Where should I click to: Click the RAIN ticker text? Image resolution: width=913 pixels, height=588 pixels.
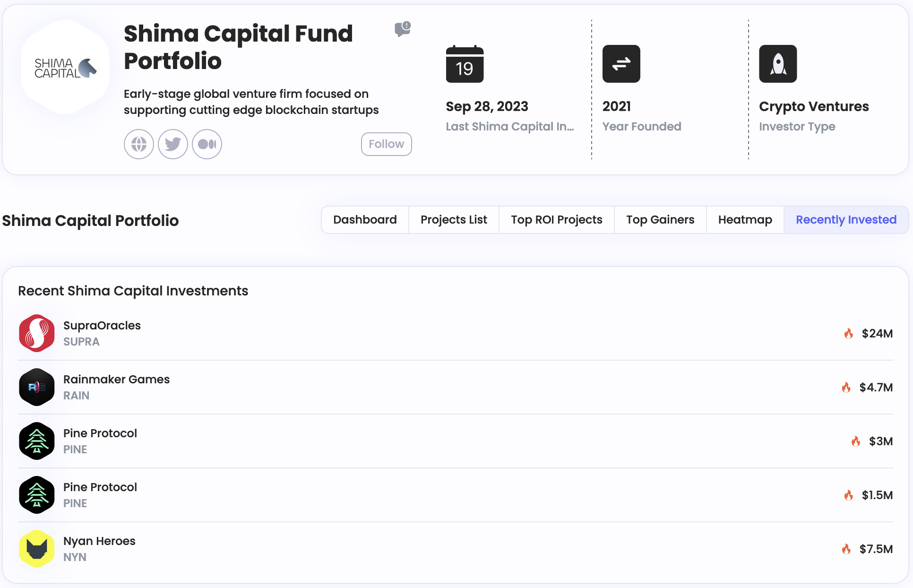(76, 396)
